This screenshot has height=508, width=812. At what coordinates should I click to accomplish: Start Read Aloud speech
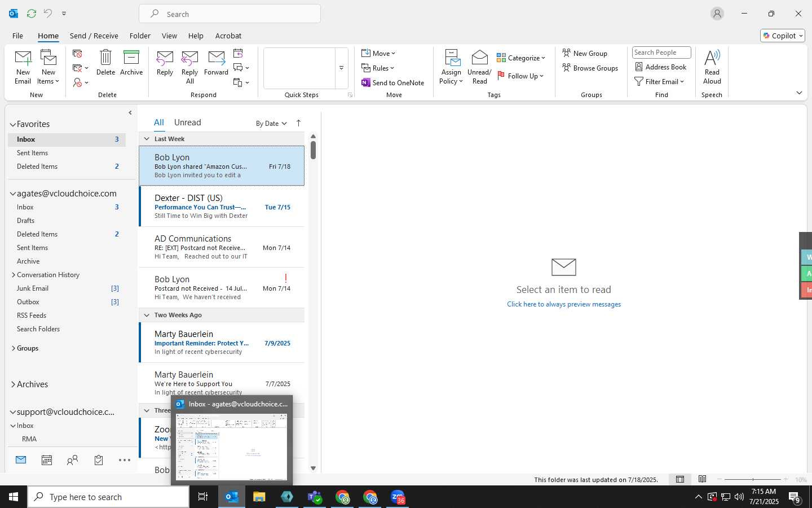(712, 67)
